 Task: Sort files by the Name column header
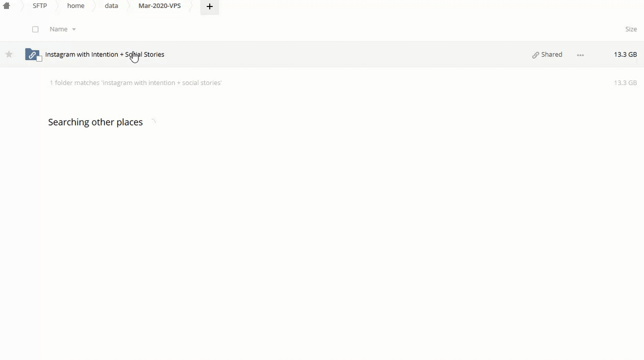(58, 29)
